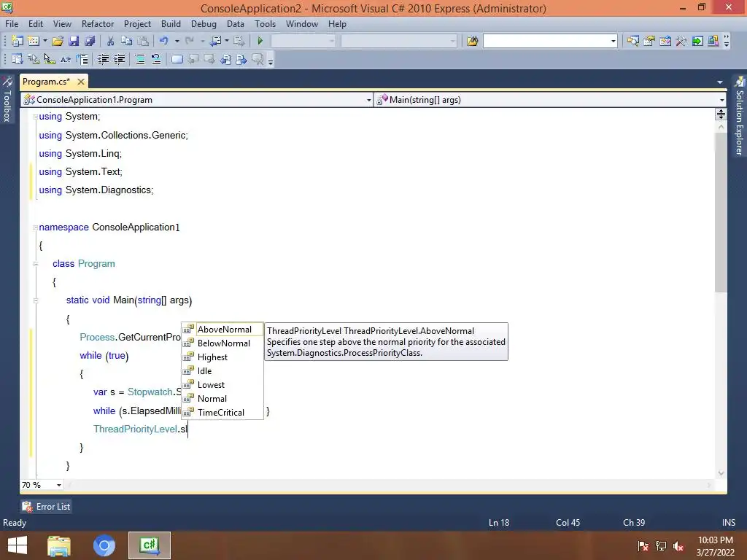Click the Display Parameter Info icon
747x560 pixels.
click(x=34, y=59)
